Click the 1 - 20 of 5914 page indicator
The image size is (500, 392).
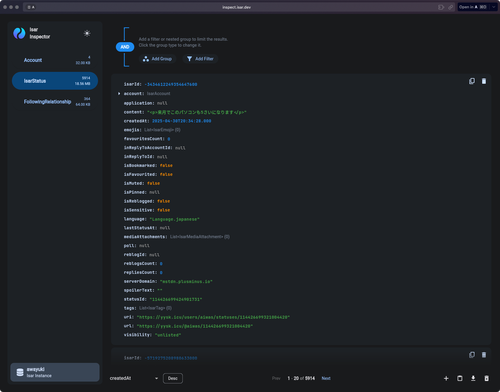301,378
